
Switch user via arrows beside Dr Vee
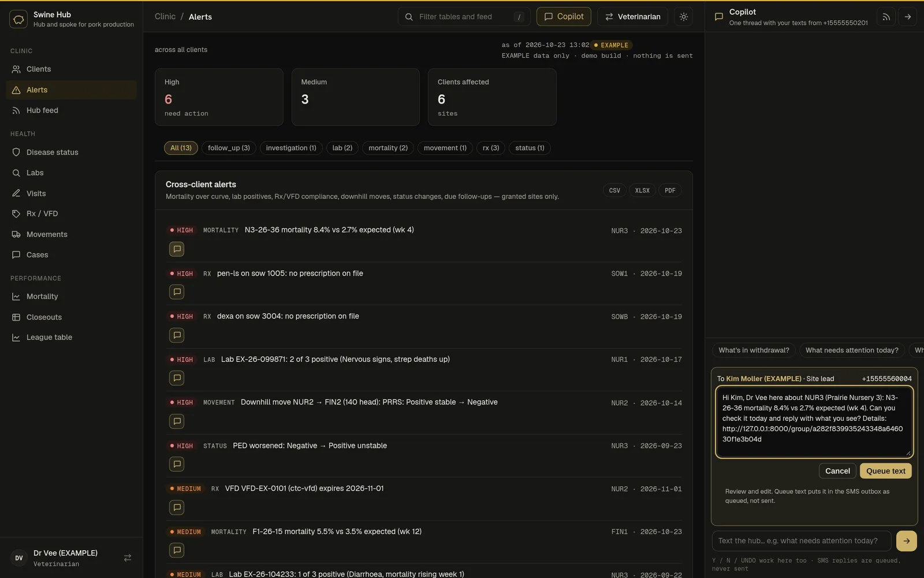[128, 558]
